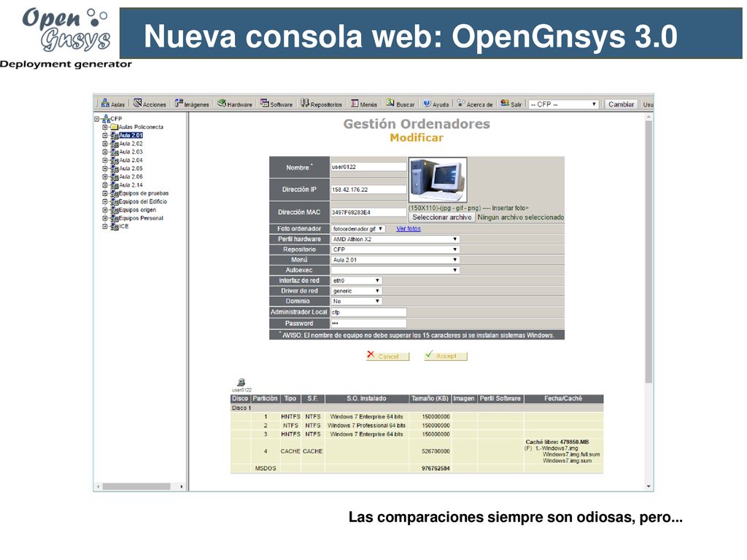This screenshot has height=560, width=747.
Task: Open the Imágenes menu
Action: [x=192, y=104]
